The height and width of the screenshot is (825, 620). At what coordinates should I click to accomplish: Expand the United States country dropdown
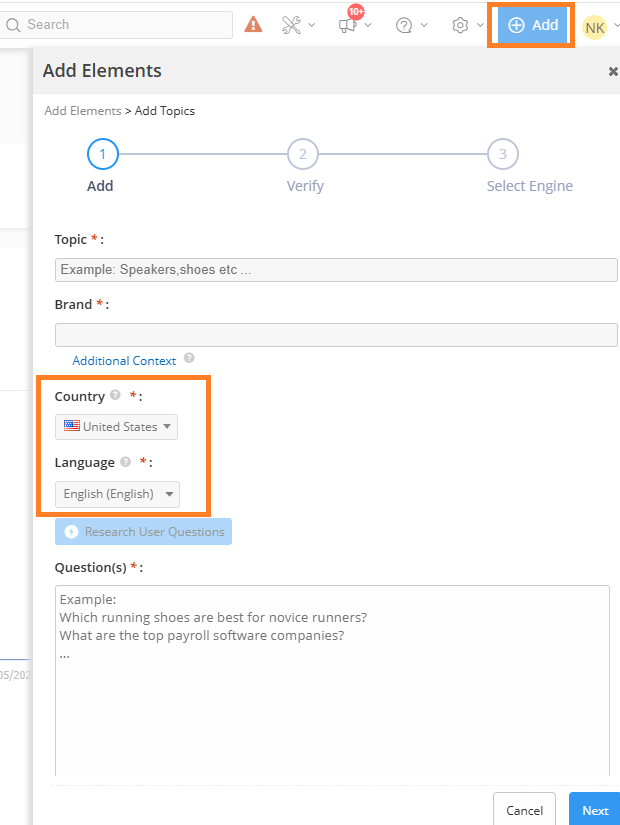pos(117,427)
